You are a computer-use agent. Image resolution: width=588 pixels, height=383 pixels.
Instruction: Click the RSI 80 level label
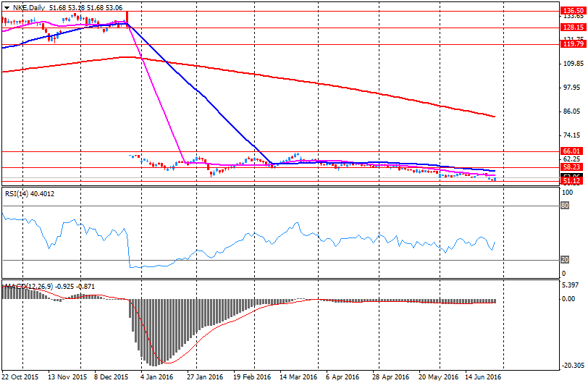(565, 206)
